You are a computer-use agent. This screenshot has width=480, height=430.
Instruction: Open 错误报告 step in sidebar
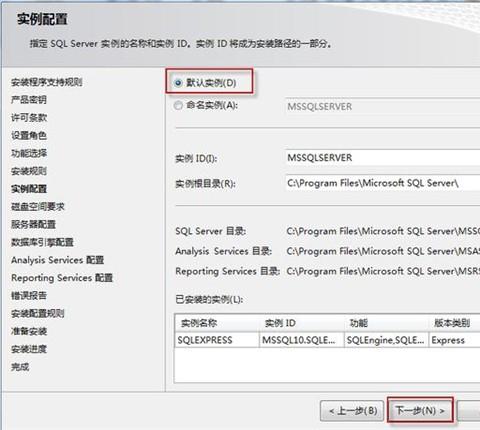[29, 296]
